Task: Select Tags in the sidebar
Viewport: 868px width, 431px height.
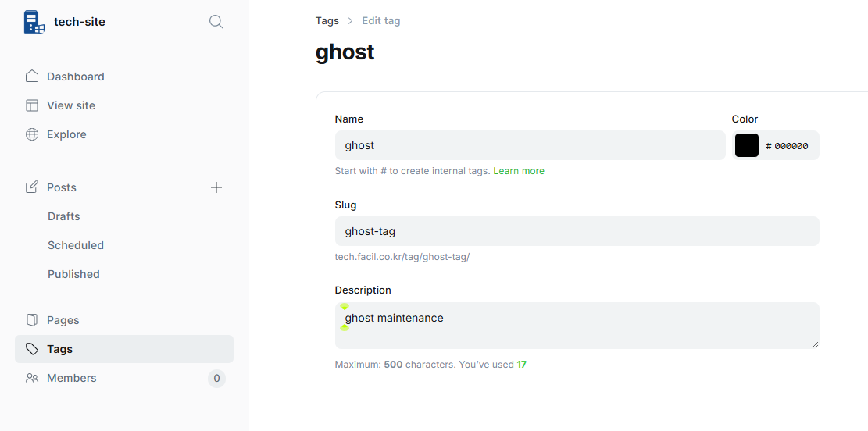Action: (60, 349)
